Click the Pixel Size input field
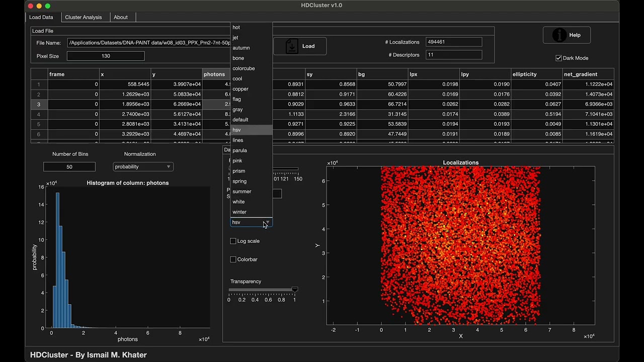Screen dimensions: 644x362 click(106, 56)
